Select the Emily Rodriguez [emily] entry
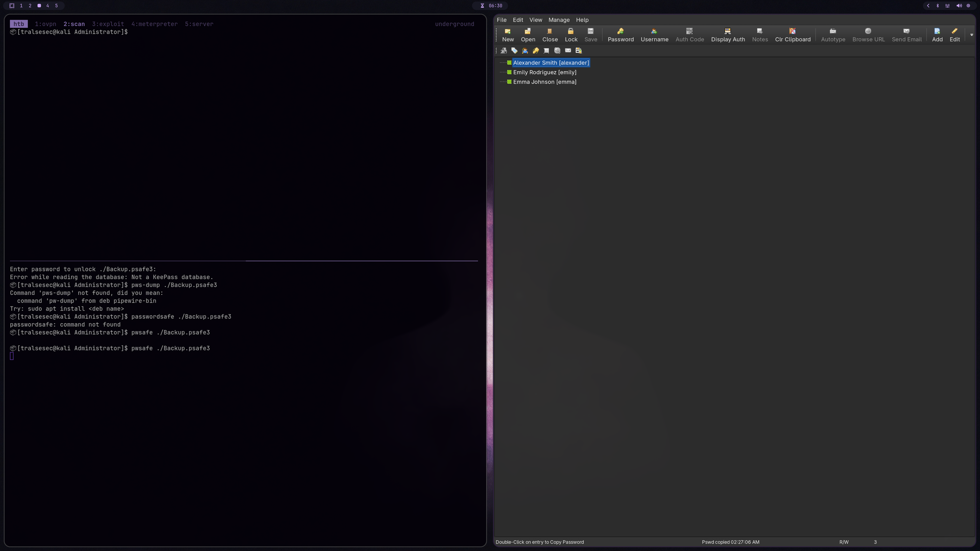Image resolution: width=980 pixels, height=551 pixels. point(544,72)
